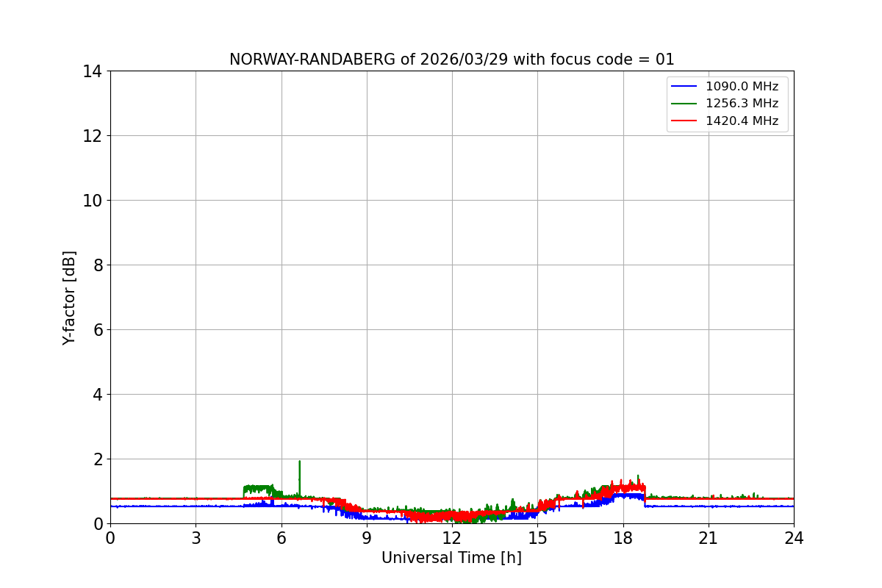Click x-axis tick label 24
The height and width of the screenshot is (588, 882).
pyautogui.click(x=794, y=537)
